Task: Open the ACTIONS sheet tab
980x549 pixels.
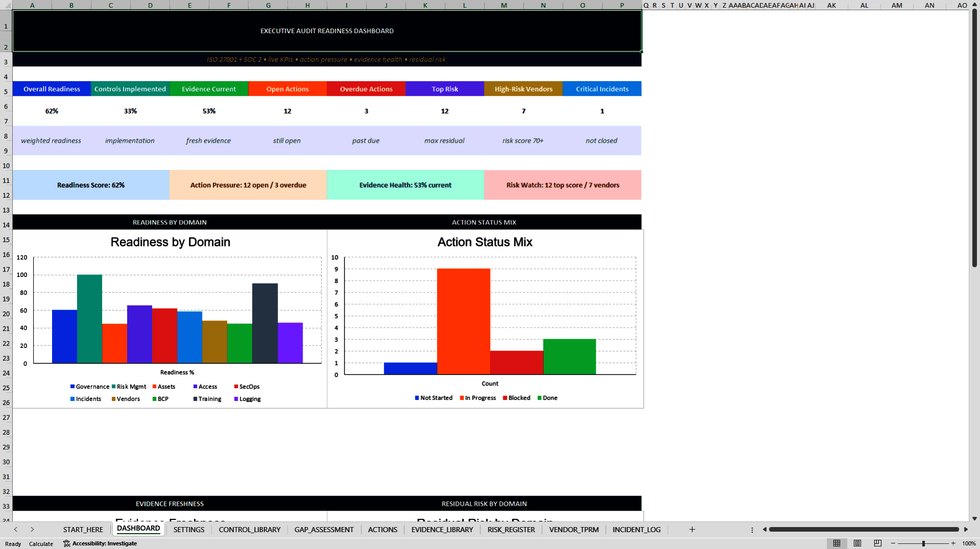Action: pos(383,530)
